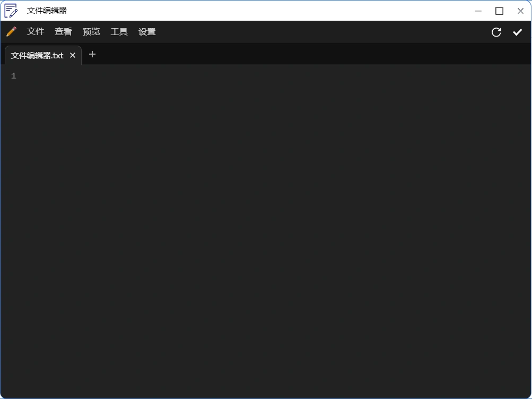
Task: Click the 文件编辑器 title text in the title bar
Action: click(x=47, y=11)
